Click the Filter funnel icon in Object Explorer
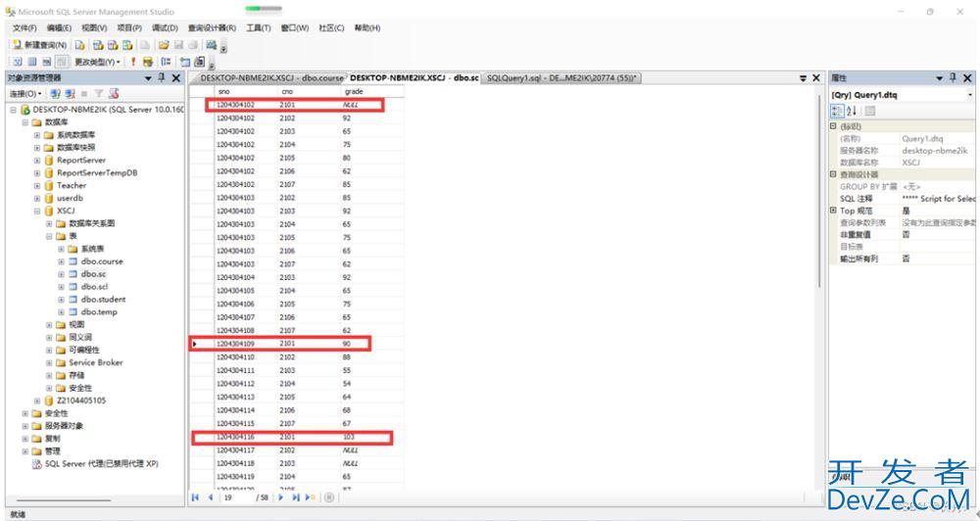The height and width of the screenshot is (521, 980). (99, 94)
